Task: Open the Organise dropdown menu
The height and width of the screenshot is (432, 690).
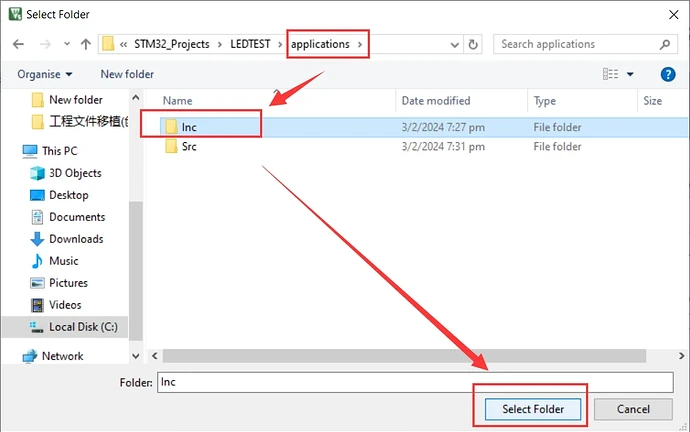Action: (x=45, y=74)
